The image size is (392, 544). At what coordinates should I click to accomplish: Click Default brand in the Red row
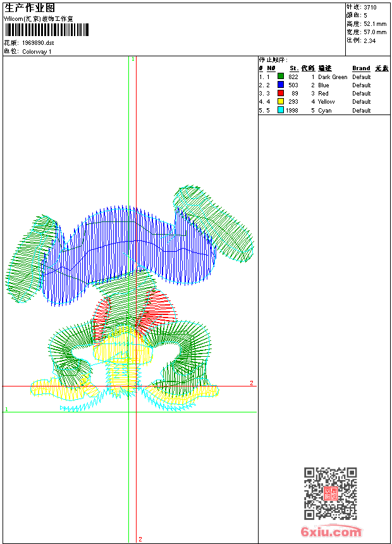point(362,94)
